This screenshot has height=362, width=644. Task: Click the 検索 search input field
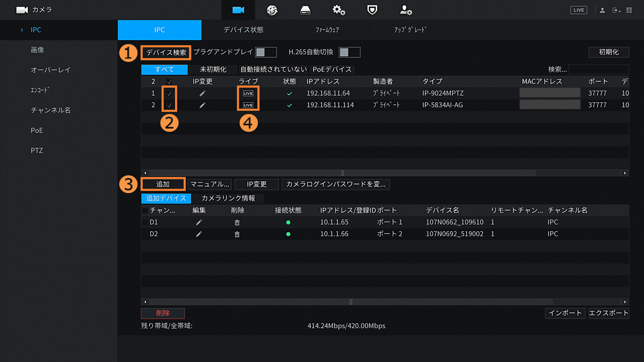coord(598,69)
